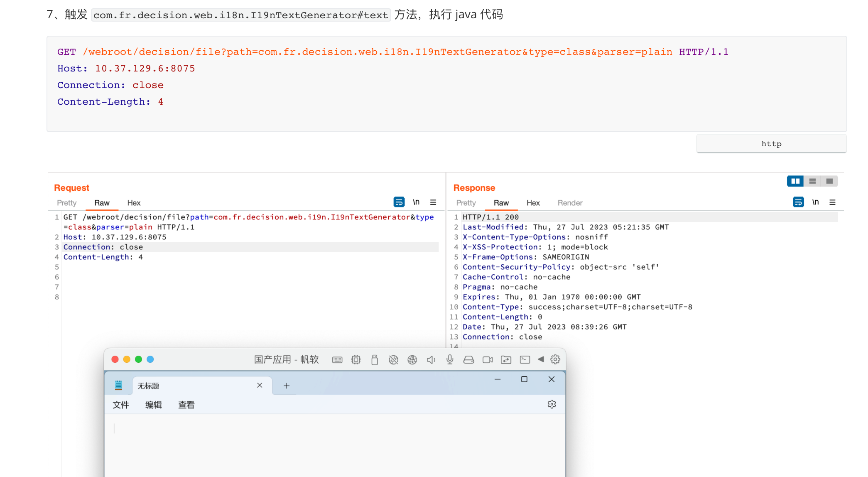Switch Response panel to Pretty tab

click(466, 203)
